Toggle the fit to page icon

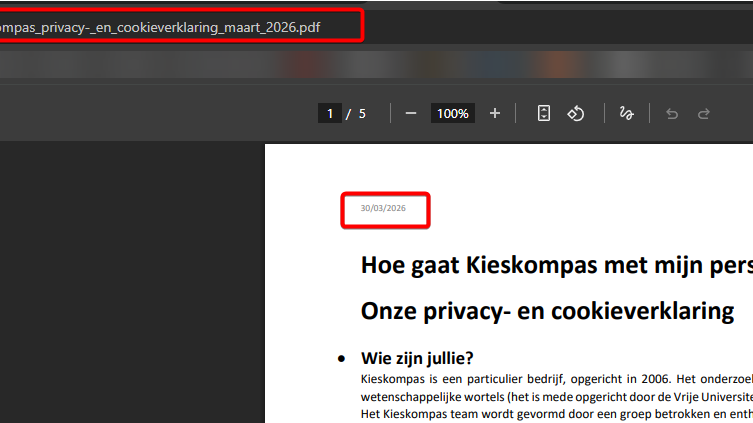pos(543,114)
